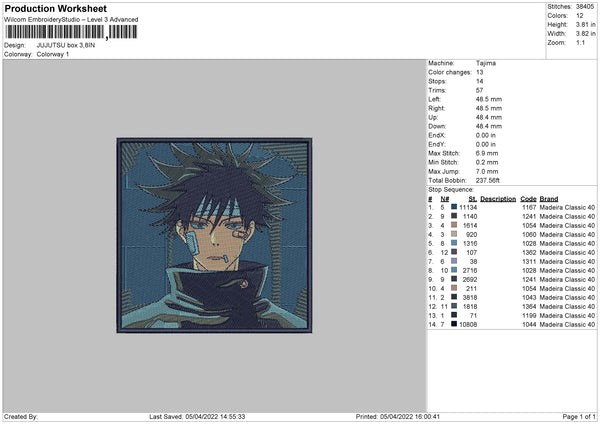
Task: Click the "Page 1 of 1" footer text
Action: 579,417
